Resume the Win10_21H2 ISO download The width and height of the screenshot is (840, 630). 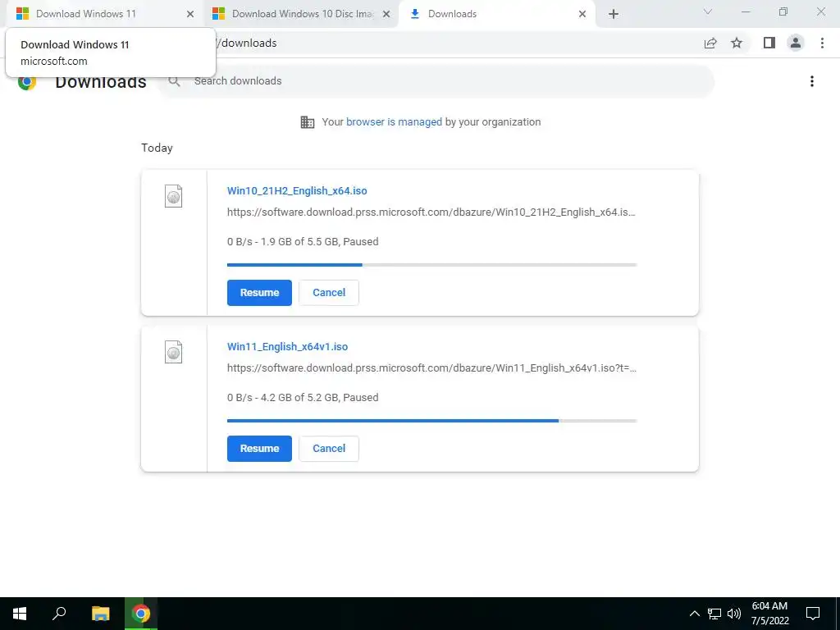pyautogui.click(x=259, y=293)
